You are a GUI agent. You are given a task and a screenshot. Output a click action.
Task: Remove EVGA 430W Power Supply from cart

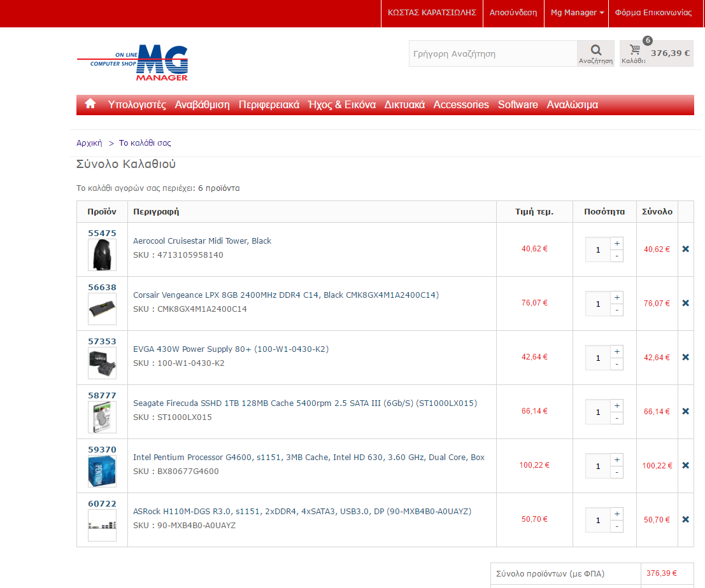686,357
